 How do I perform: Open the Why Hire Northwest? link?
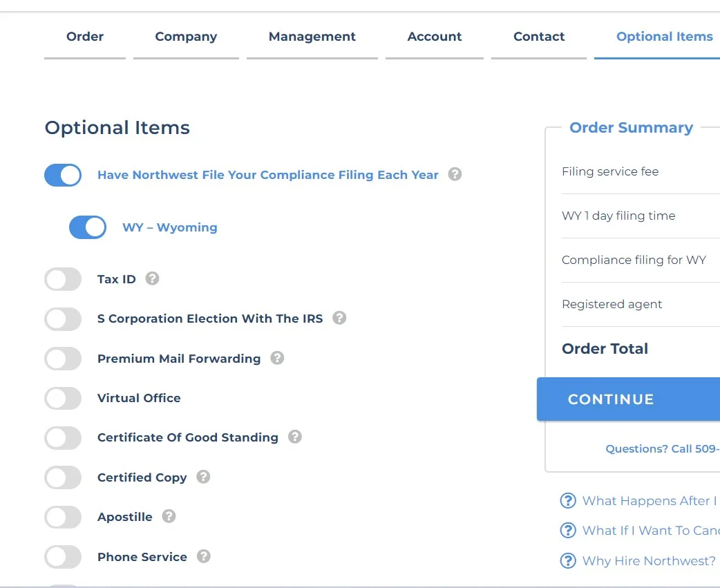click(648, 561)
